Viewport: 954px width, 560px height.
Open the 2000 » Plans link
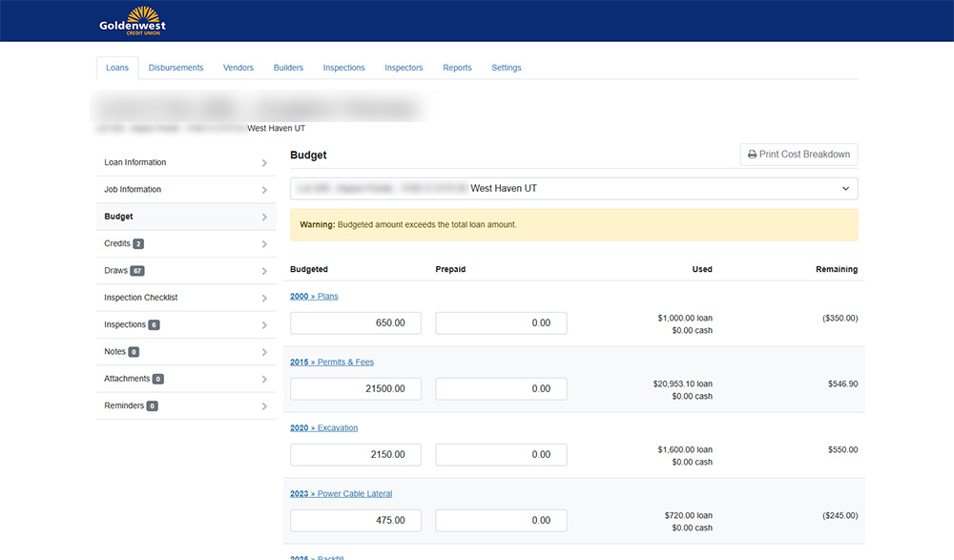pyautogui.click(x=314, y=297)
